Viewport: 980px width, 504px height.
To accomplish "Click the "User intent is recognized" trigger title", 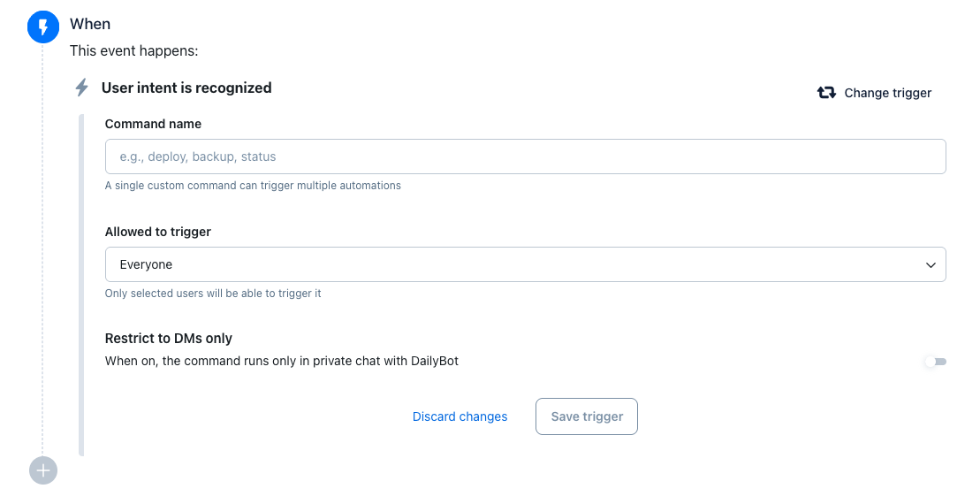I will point(186,88).
